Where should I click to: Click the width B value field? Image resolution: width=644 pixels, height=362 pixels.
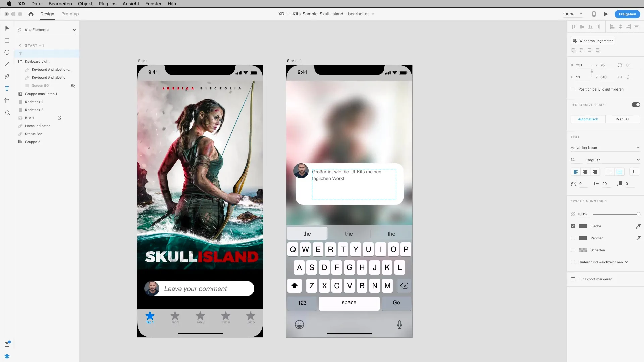point(582,65)
